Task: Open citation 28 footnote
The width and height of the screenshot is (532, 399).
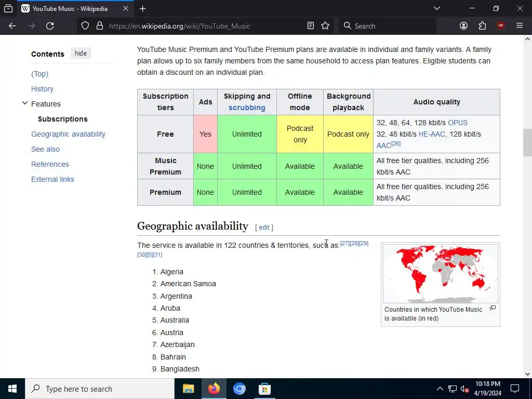Action: tap(354, 243)
